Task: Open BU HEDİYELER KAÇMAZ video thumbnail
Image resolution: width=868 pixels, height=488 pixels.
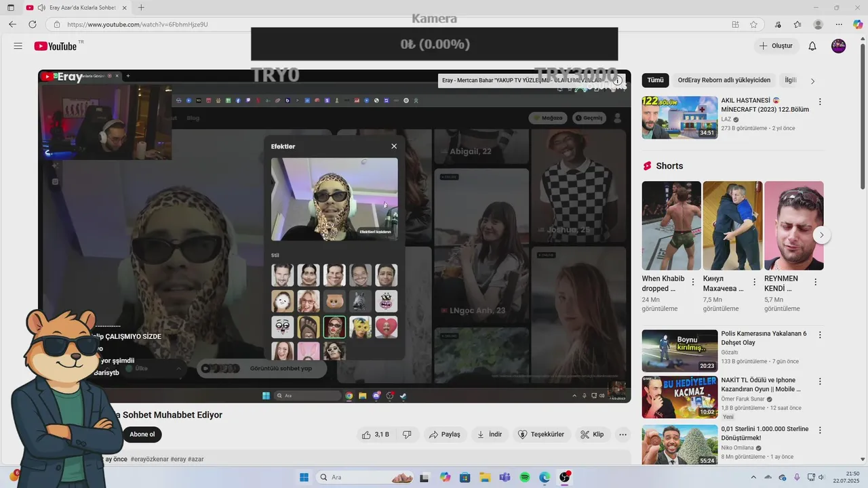Action: coord(679,397)
